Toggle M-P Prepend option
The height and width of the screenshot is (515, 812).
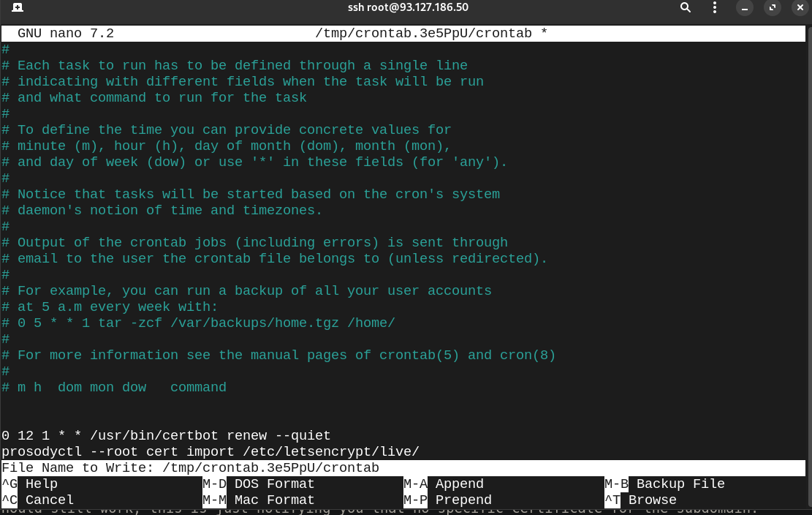point(447,500)
